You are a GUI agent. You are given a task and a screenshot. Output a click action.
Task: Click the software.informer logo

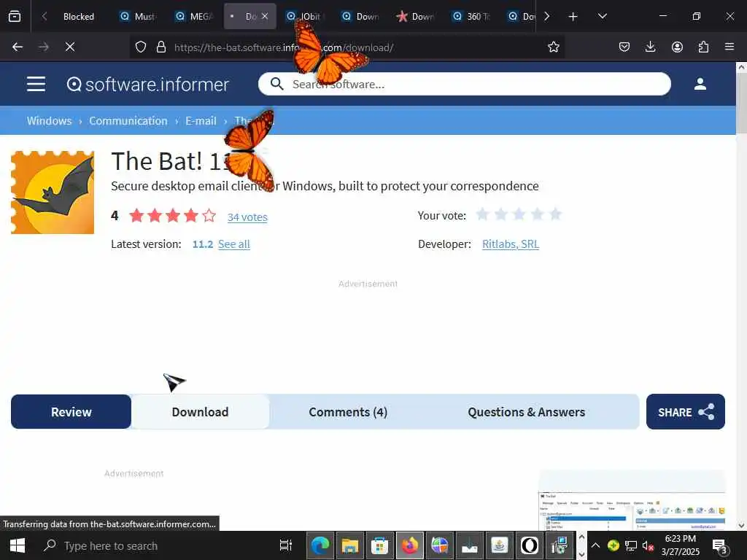[147, 85]
